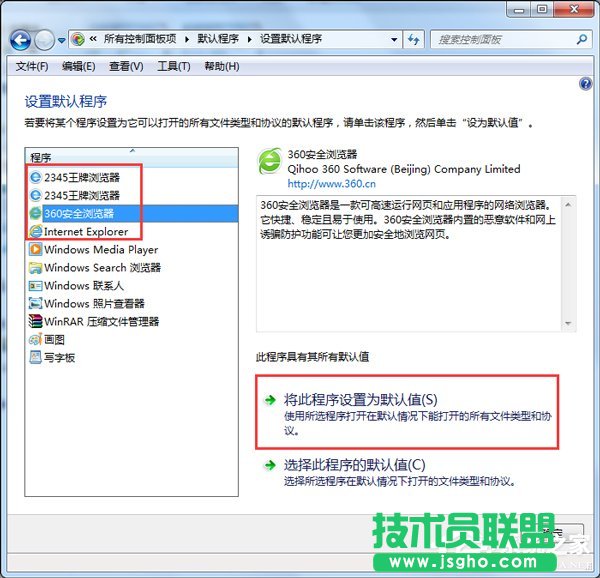The width and height of the screenshot is (600, 578).
Task: Click the Windows 联系人 icon
Action: click(x=36, y=286)
